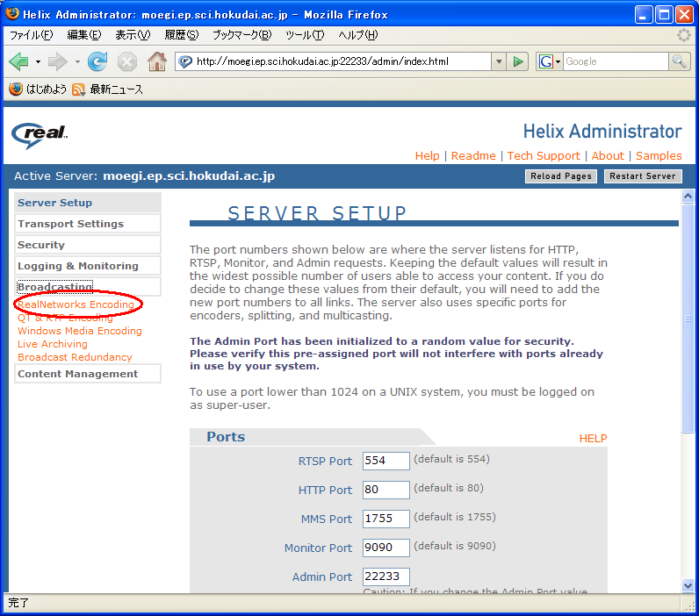The image size is (699, 616).
Task: Click the active server name moegi.ep.sci.hokudai.ac.jp
Action: pos(189,175)
